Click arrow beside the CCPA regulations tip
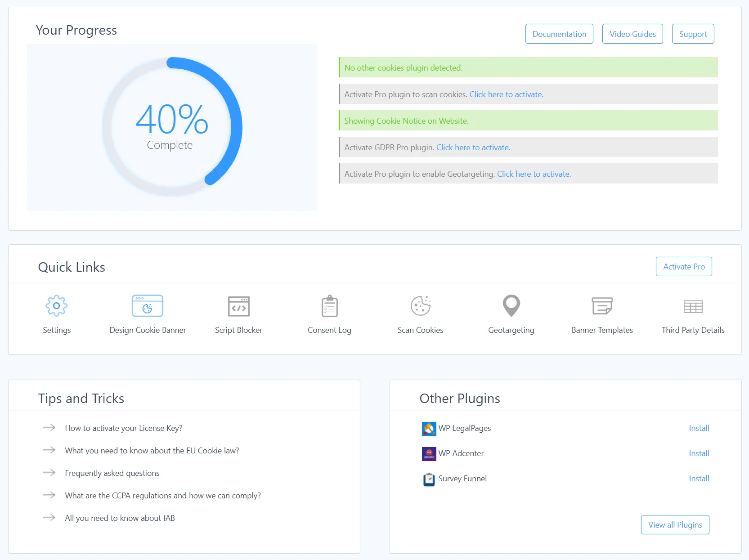This screenshot has height=560, width=749. 49,495
